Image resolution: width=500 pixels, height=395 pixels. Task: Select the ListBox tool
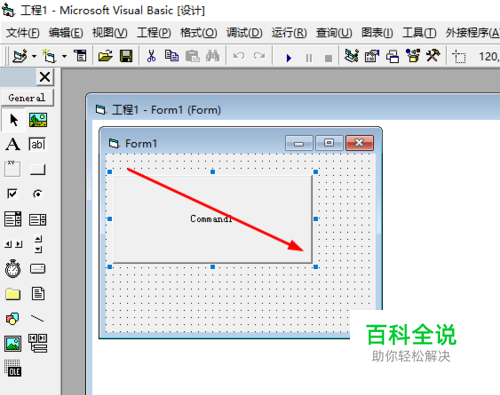38,220
